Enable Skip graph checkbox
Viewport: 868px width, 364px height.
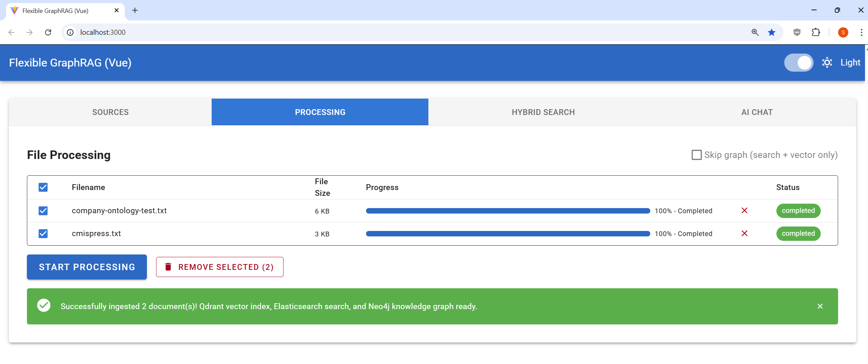pyautogui.click(x=696, y=155)
